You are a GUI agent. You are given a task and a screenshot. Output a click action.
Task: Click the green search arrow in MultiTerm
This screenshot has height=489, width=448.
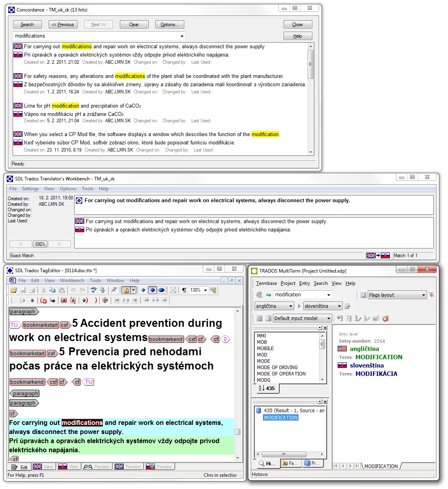(268, 295)
